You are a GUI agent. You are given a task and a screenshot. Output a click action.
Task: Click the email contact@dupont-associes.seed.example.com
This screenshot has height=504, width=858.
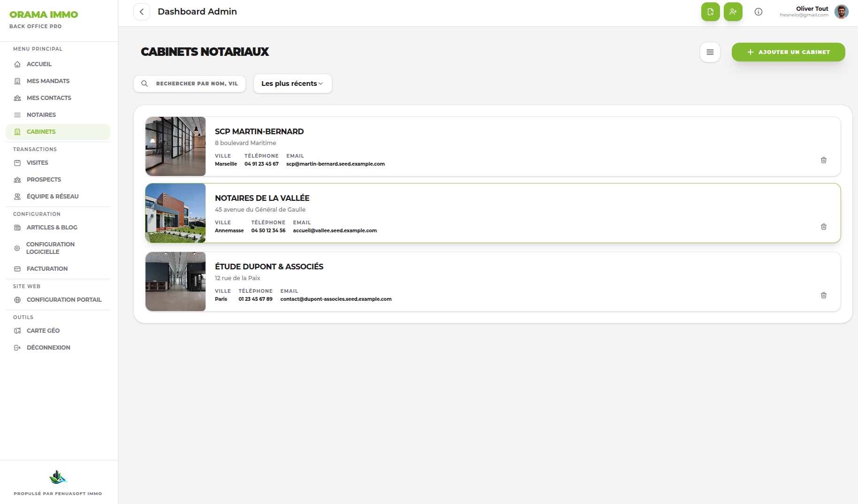pyautogui.click(x=336, y=299)
